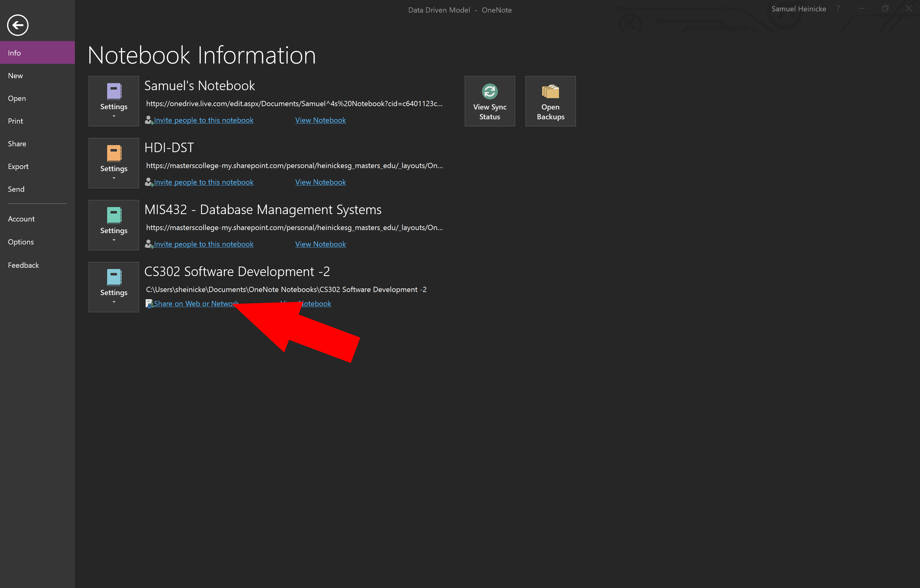Screen dimensions: 920x588
Task: Select Export in the sidebar
Action: [18, 167]
